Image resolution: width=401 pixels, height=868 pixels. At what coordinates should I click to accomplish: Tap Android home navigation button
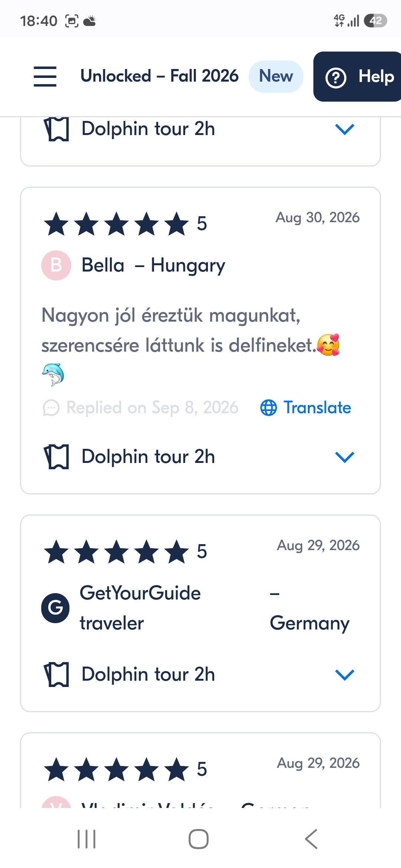coord(199,839)
